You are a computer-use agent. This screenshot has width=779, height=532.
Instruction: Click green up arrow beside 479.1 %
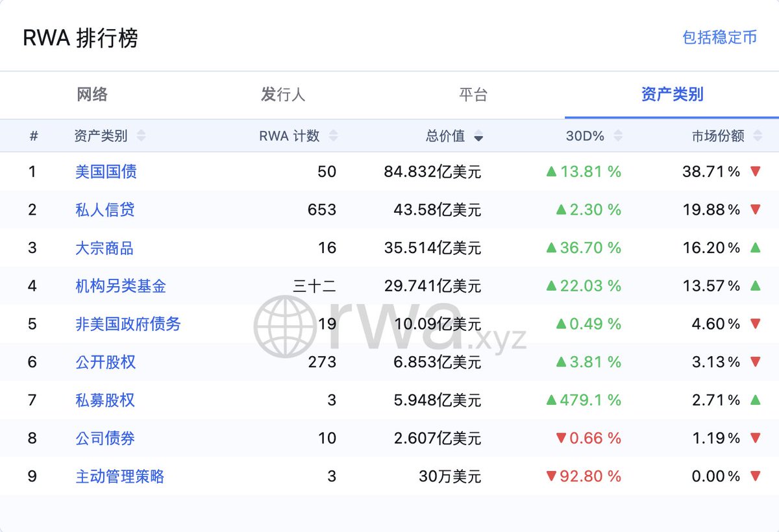point(551,400)
